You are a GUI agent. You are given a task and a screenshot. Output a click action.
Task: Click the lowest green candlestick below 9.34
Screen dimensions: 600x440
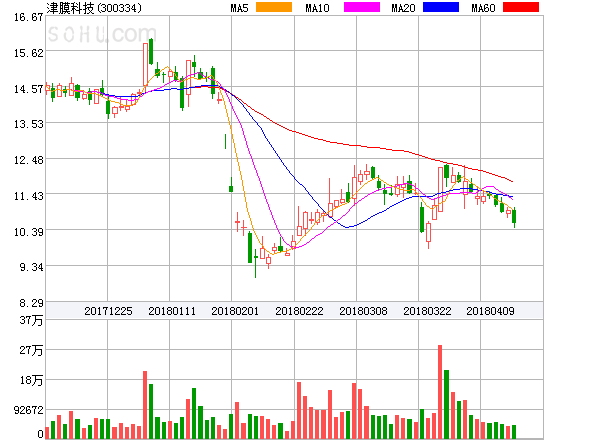256,263
